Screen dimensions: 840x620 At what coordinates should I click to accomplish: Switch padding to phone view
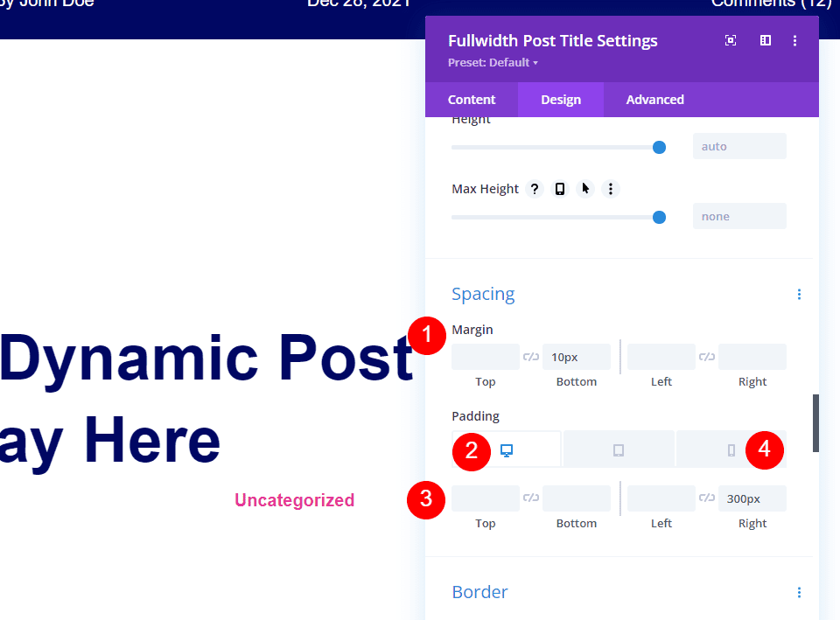(731, 449)
